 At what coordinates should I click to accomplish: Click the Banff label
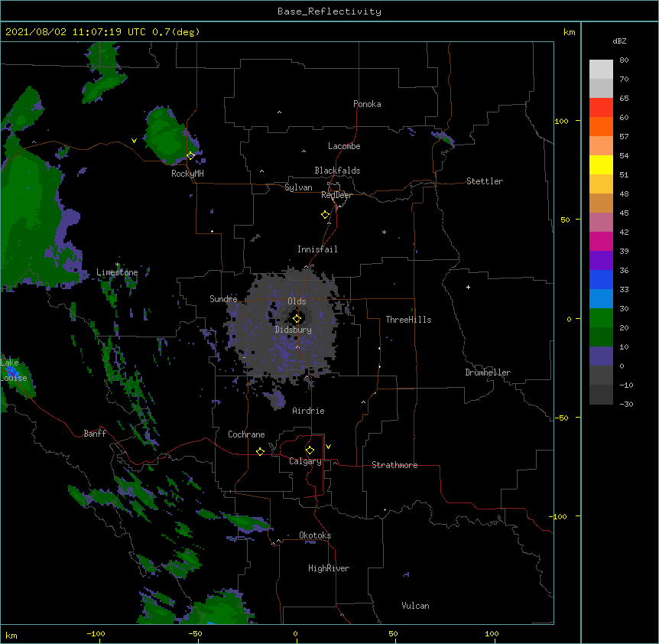pos(95,434)
